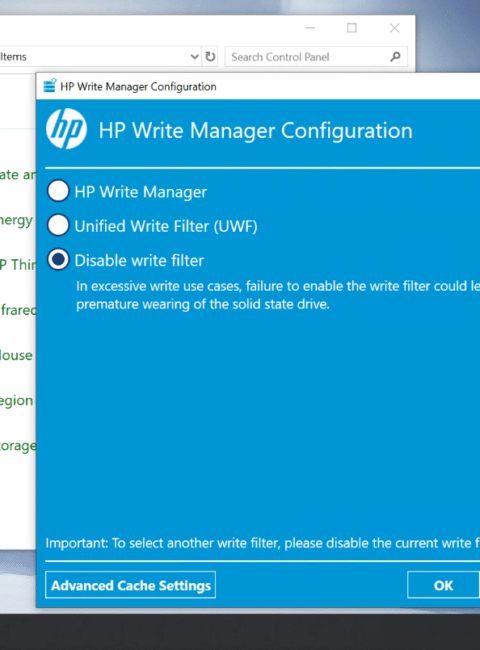Select Unified Write Filter (UWF) radio option
The width and height of the screenshot is (480, 650).
click(x=58, y=225)
